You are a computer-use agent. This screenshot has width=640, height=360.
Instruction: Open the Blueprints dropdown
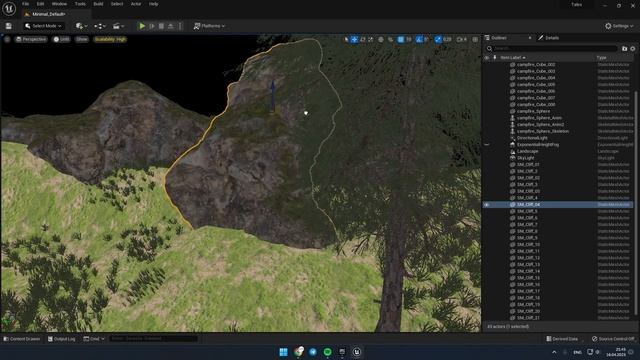[x=100, y=26]
